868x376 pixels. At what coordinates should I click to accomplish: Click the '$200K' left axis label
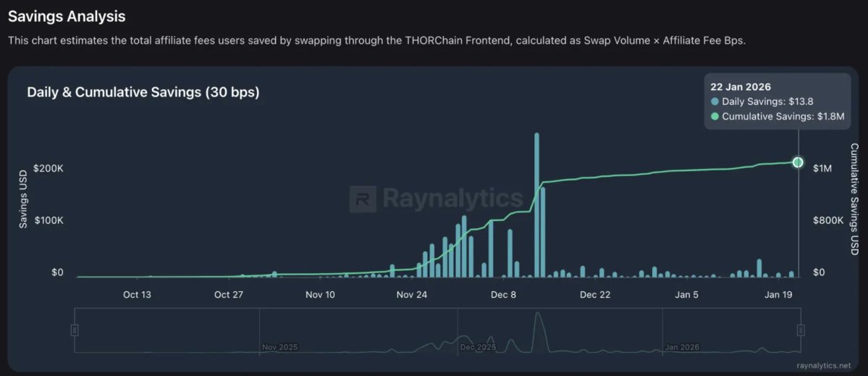pyautogui.click(x=50, y=168)
